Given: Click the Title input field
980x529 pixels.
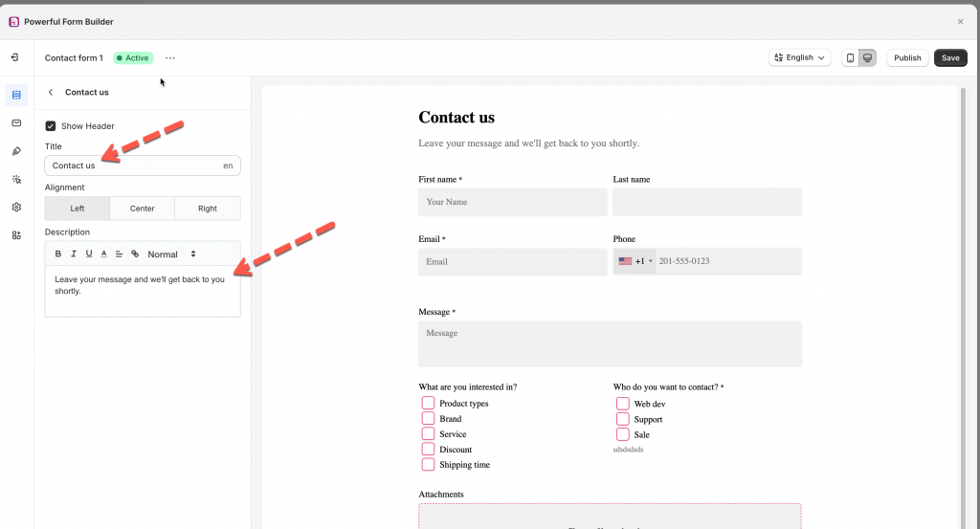Looking at the screenshot, I should coord(134,165).
